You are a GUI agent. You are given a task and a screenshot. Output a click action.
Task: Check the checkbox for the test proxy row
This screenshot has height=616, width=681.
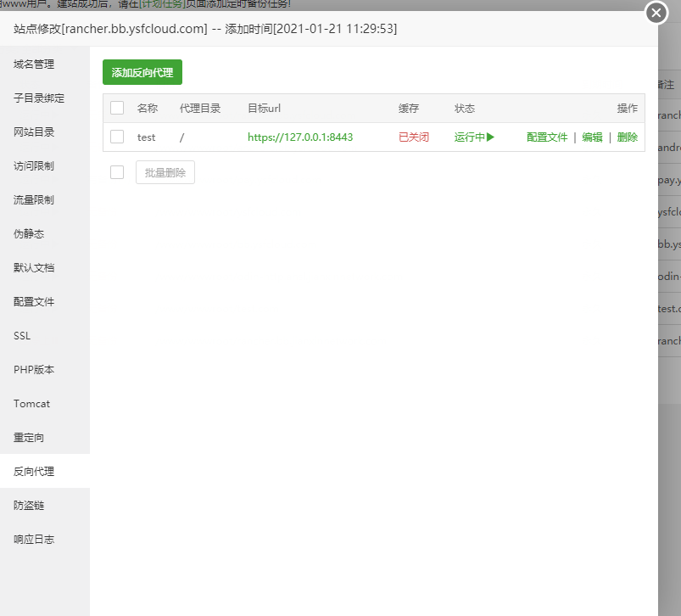[116, 137]
